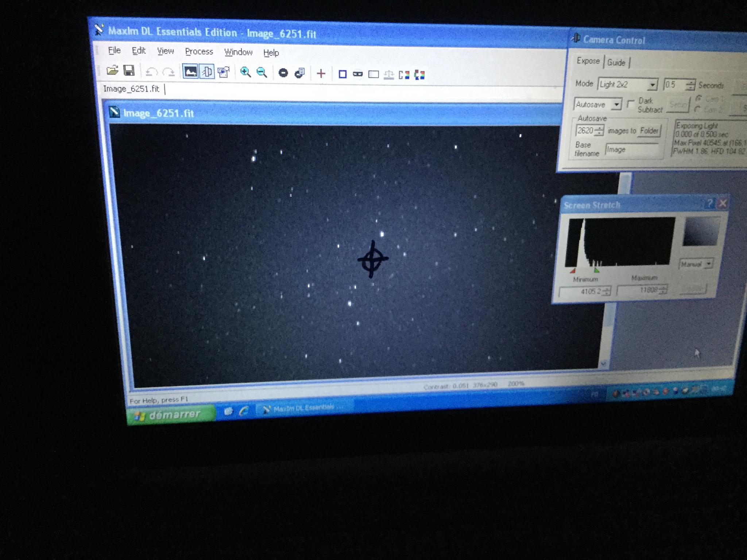The height and width of the screenshot is (560, 747).
Task: Open the File menu
Action: pyautogui.click(x=114, y=50)
